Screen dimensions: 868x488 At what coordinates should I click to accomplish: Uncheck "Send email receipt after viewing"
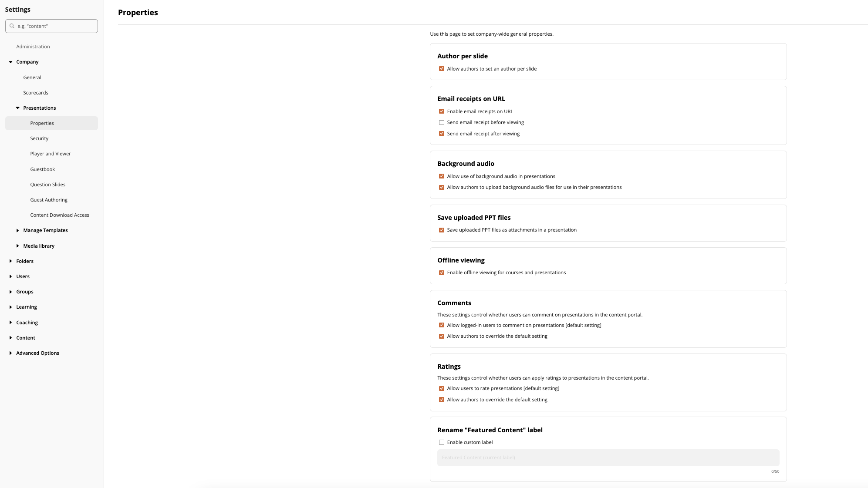click(x=441, y=133)
